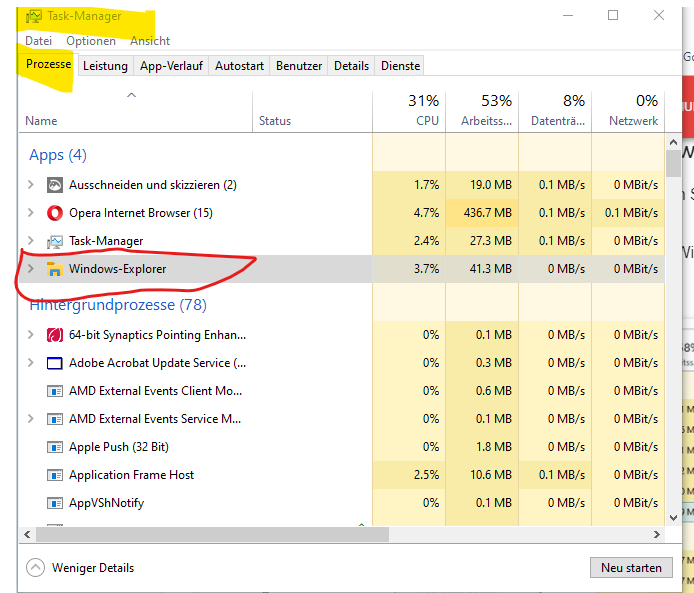
Task: Minimize the Task-Manager window
Action: (568, 15)
